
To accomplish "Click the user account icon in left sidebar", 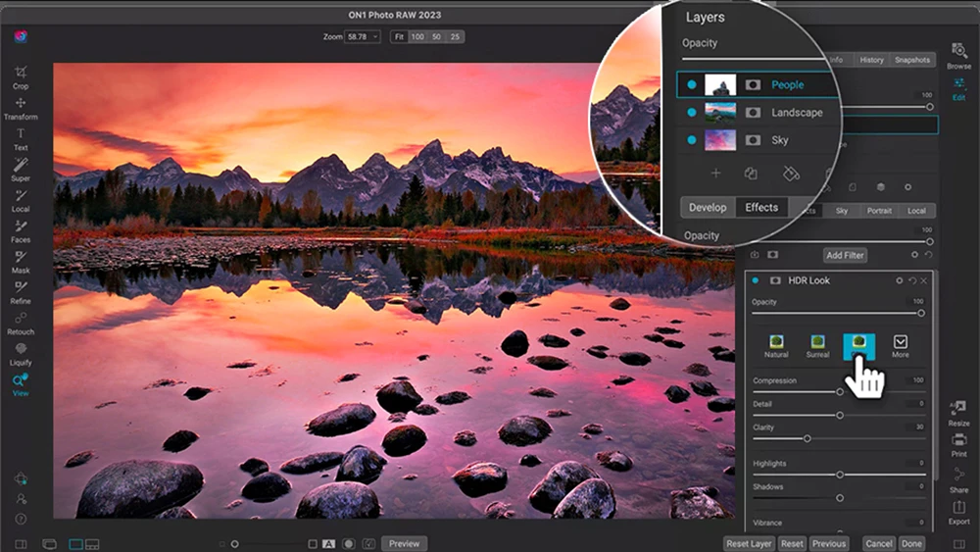I will coord(21,499).
